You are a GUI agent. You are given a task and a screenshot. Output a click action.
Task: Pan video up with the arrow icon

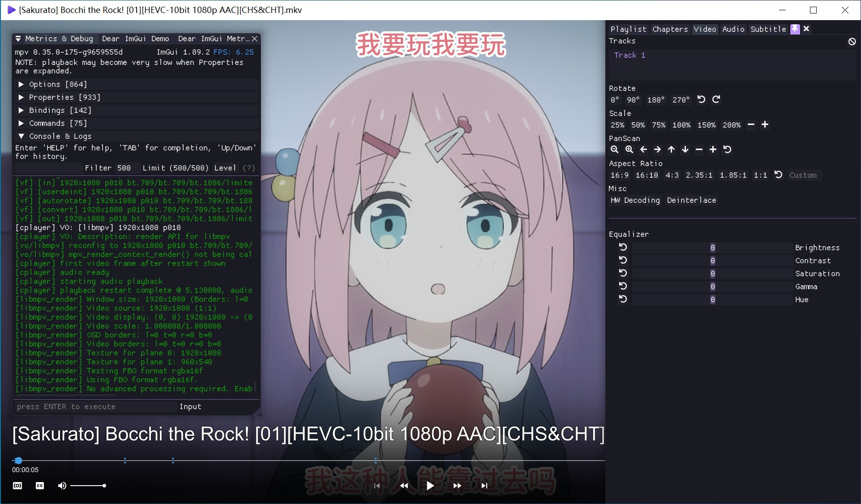pyautogui.click(x=671, y=149)
